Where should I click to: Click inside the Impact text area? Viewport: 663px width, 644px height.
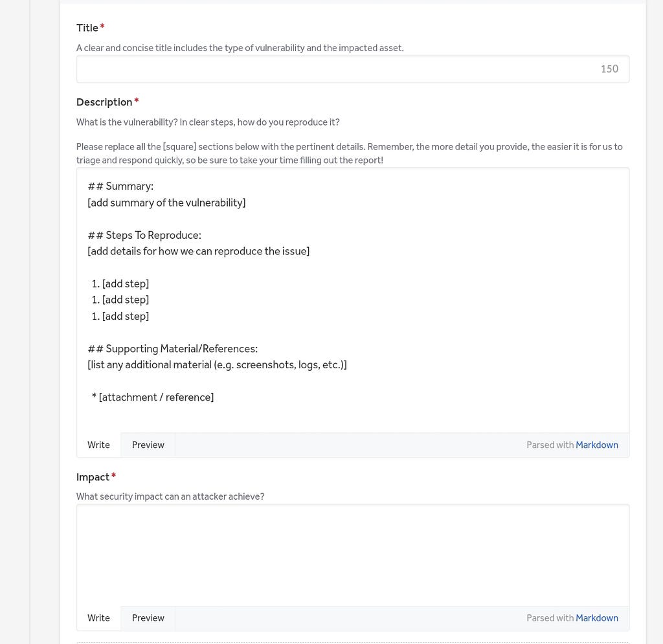(x=353, y=555)
